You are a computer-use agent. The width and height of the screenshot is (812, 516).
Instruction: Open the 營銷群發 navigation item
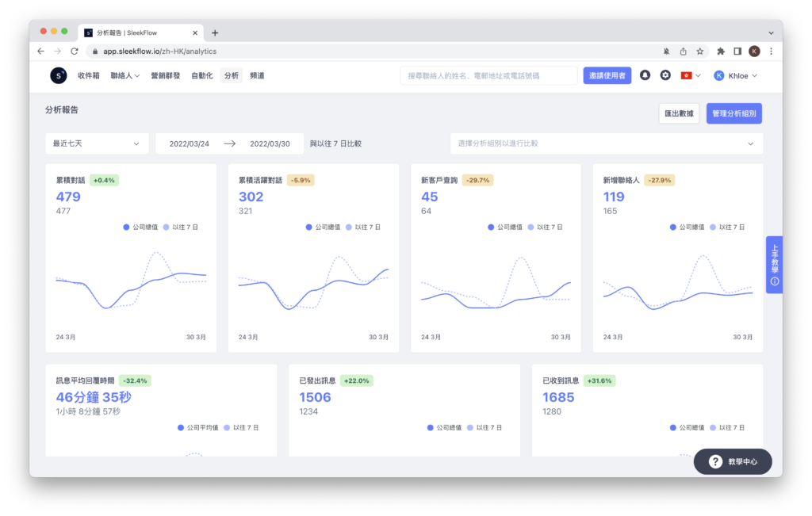(x=166, y=75)
